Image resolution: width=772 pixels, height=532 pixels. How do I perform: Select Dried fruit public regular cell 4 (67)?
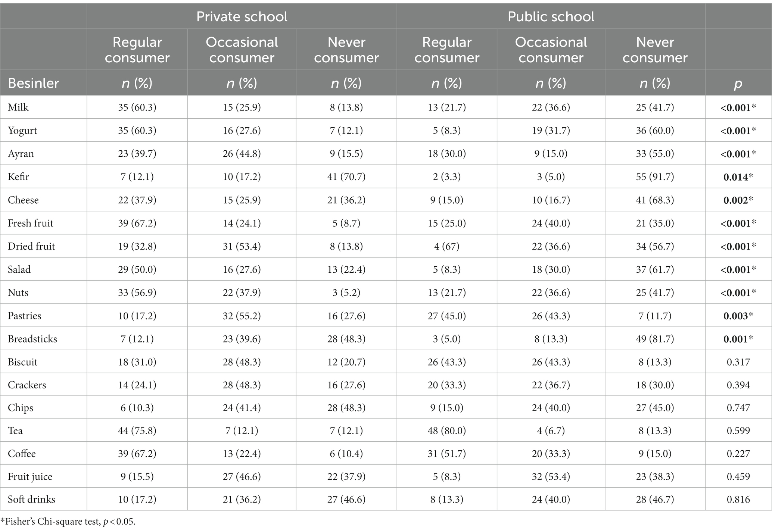(447, 246)
